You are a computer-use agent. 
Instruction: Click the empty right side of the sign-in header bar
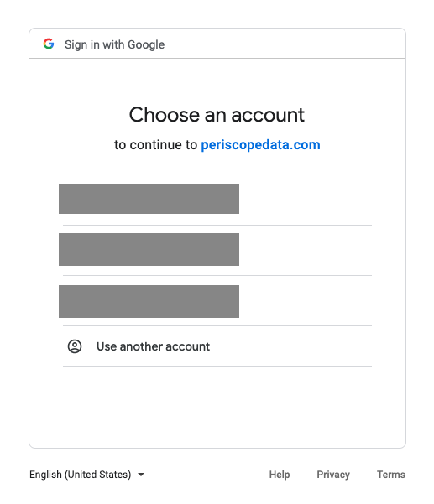(285, 44)
